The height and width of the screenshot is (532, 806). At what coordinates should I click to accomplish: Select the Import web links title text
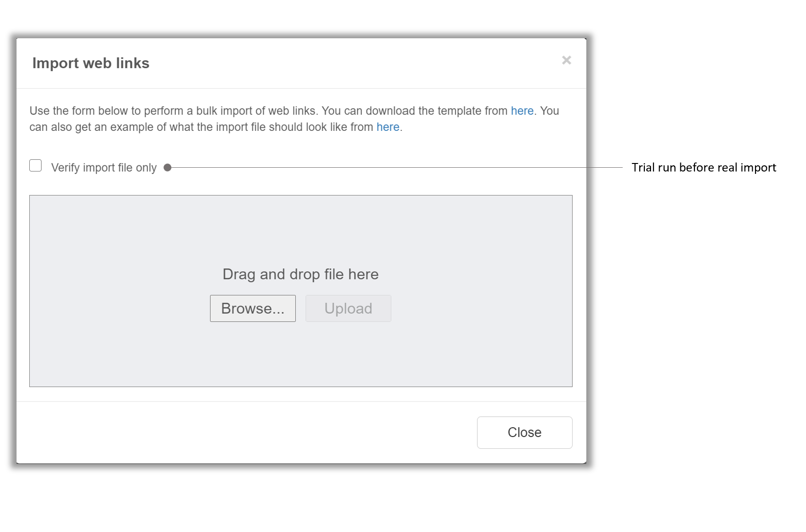tap(91, 62)
